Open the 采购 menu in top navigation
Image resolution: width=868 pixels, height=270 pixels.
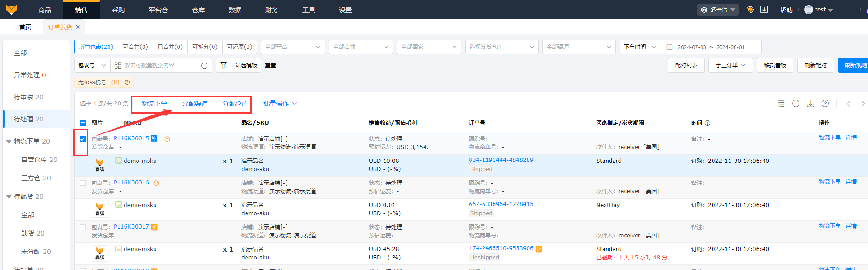[x=118, y=10]
